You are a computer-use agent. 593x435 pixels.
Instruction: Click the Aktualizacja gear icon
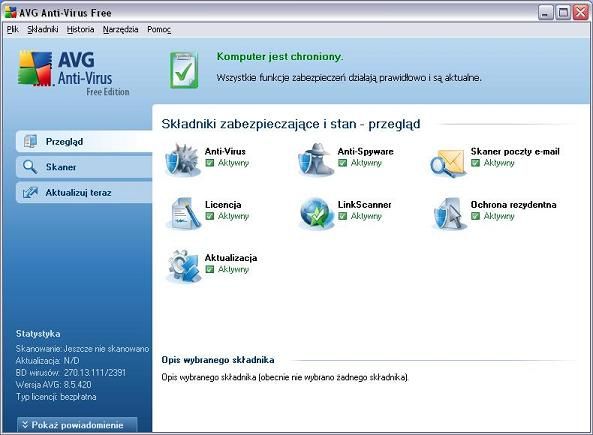tap(183, 266)
